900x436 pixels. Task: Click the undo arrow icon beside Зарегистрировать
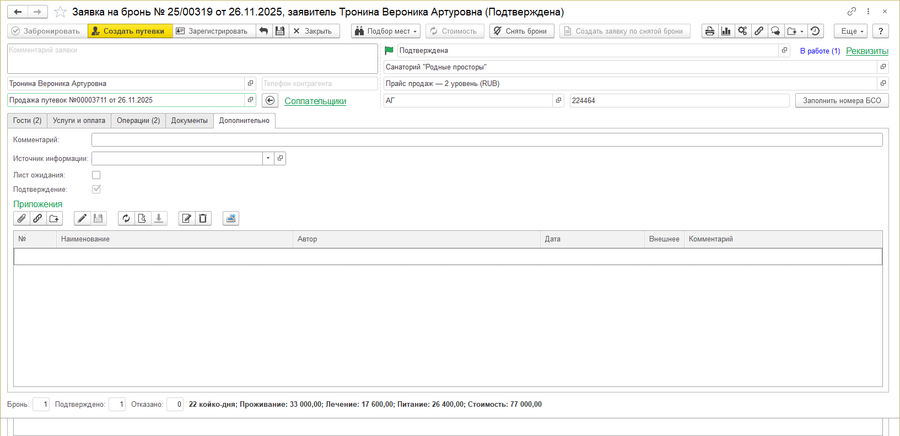tap(263, 31)
